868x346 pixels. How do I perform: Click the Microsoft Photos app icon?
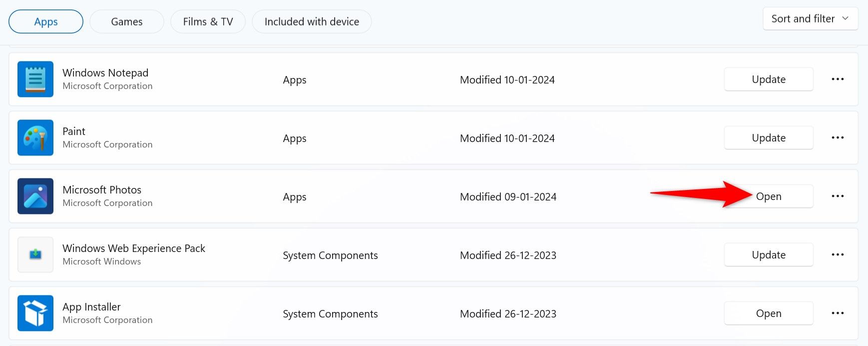click(35, 196)
